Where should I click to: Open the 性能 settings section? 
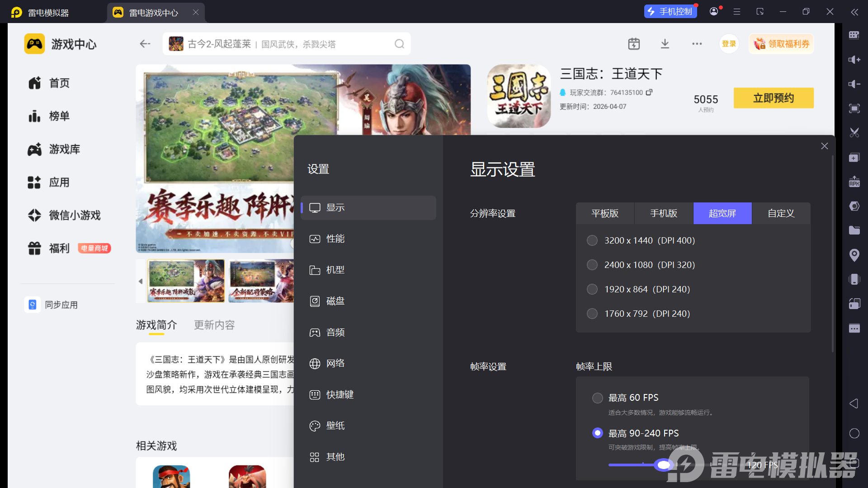pos(335,239)
